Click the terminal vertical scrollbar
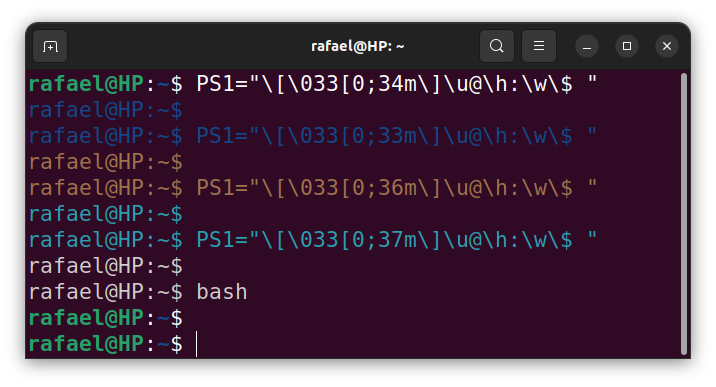This screenshot has height=387, width=716. [684, 213]
